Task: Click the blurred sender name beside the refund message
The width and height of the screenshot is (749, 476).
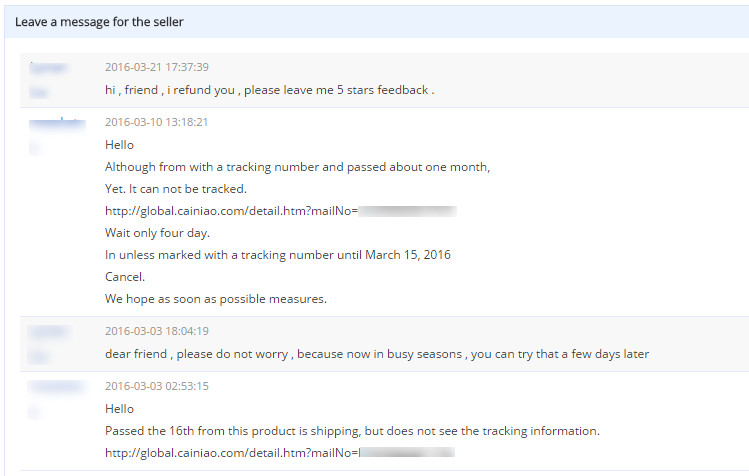Action: [x=46, y=67]
